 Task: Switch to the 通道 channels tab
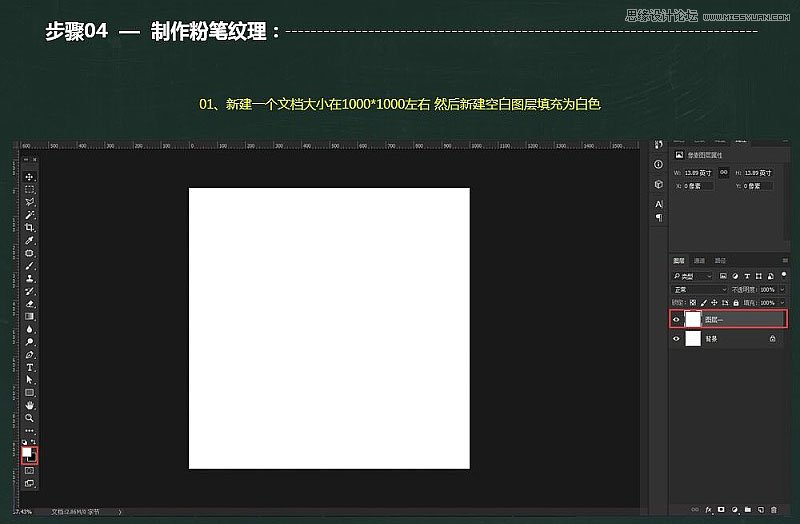click(x=699, y=260)
